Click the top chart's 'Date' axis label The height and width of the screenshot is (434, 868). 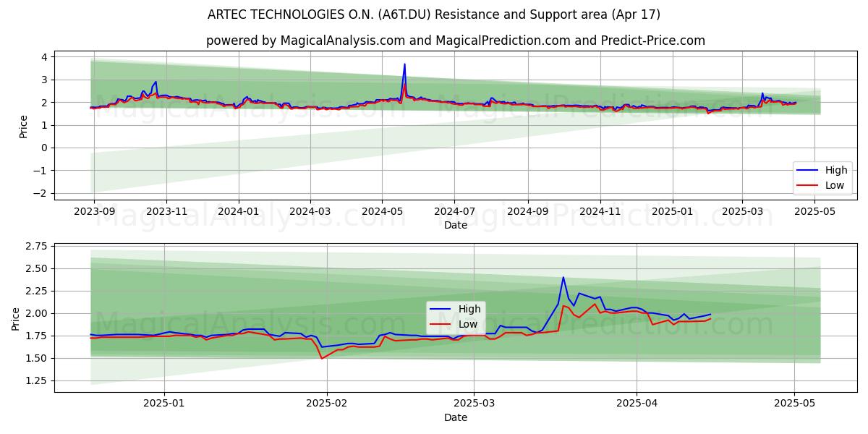pyautogui.click(x=456, y=225)
